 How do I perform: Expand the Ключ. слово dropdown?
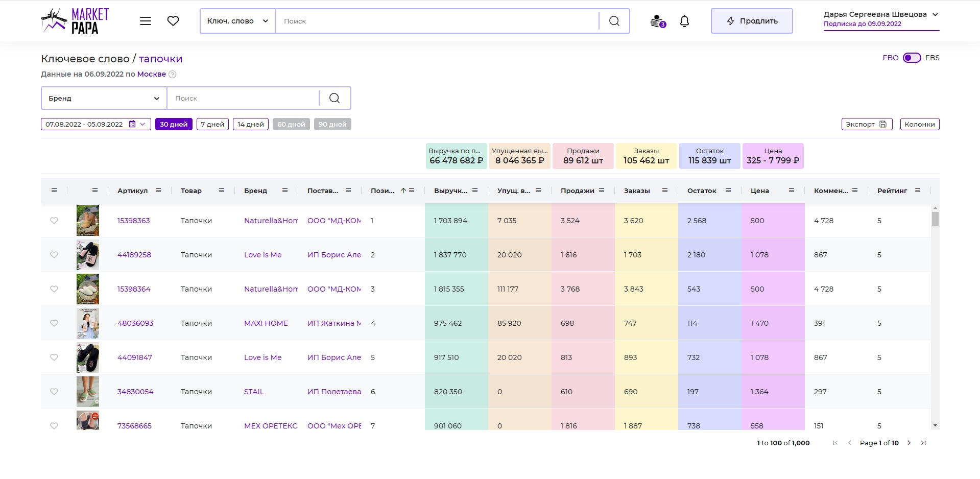(x=238, y=21)
